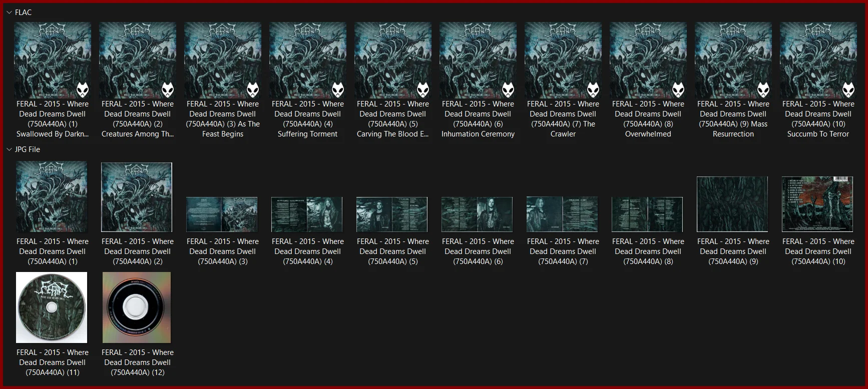Click JPG filename ending (750A440A) (10)

(818, 251)
